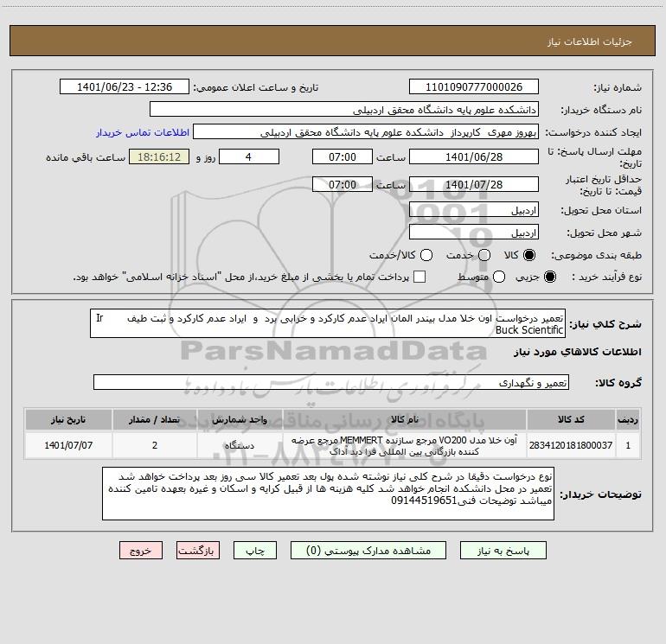666x644 pixels.
Task: Click the remaining days field showing 4
Action: (x=249, y=156)
